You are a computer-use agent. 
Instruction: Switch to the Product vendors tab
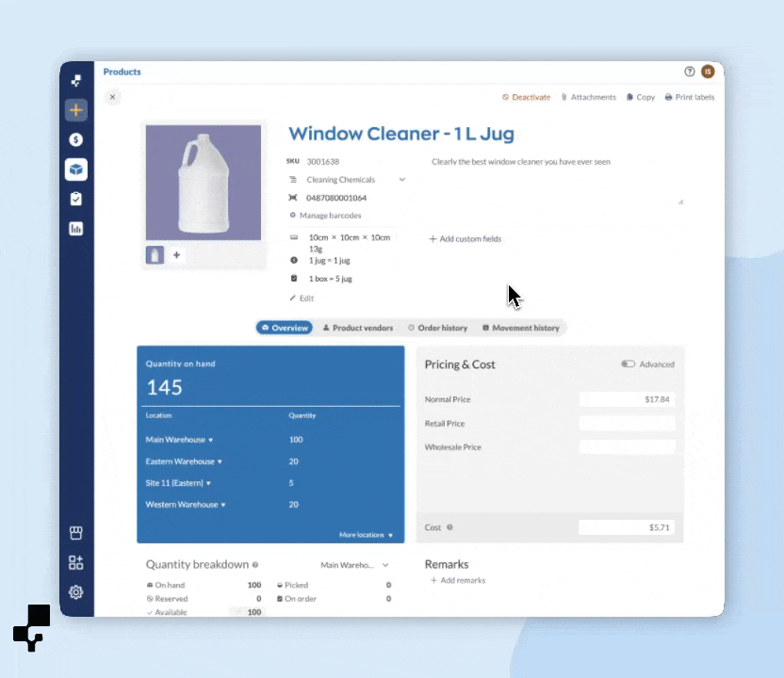pyautogui.click(x=357, y=328)
